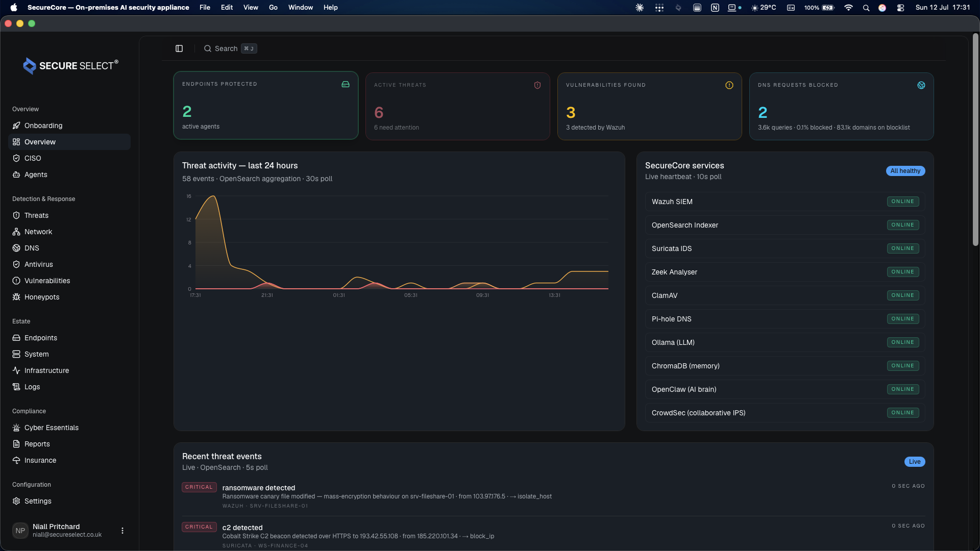The height and width of the screenshot is (551, 980).
Task: Select the CrowdSec (collaborative IPS) row
Action: [x=785, y=413]
